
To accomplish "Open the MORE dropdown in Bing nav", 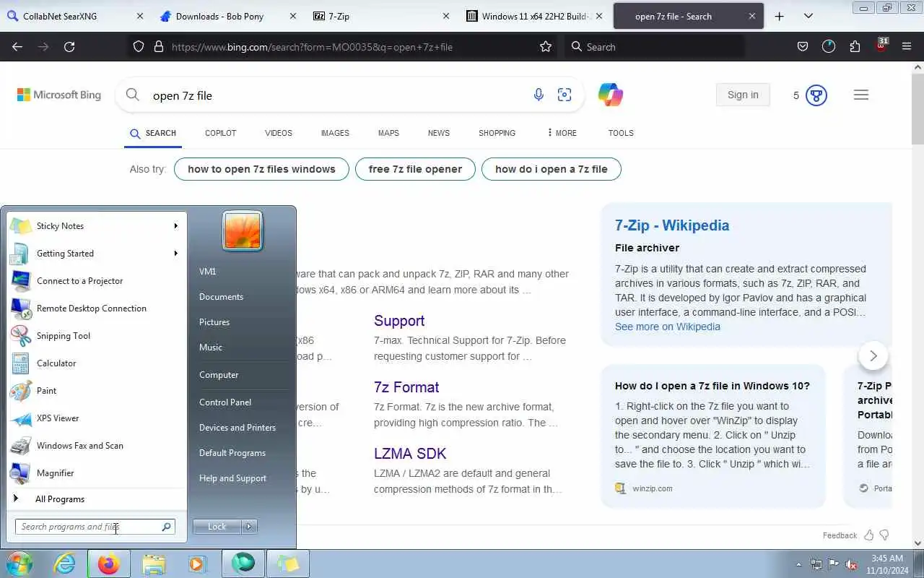I will pyautogui.click(x=562, y=133).
